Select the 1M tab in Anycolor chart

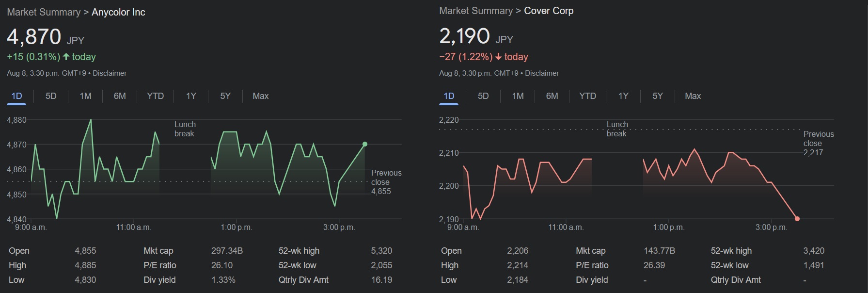85,96
